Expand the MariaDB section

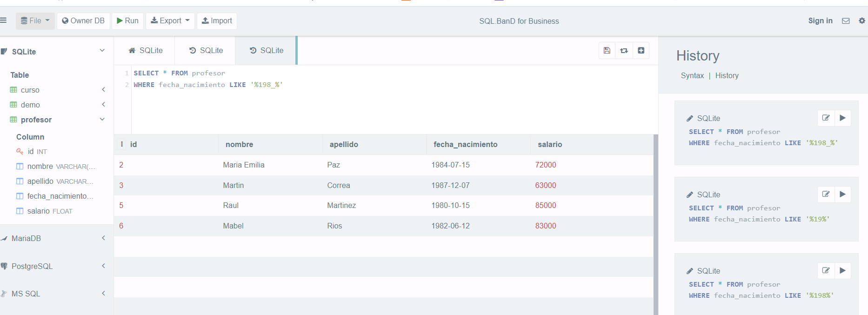coord(103,238)
